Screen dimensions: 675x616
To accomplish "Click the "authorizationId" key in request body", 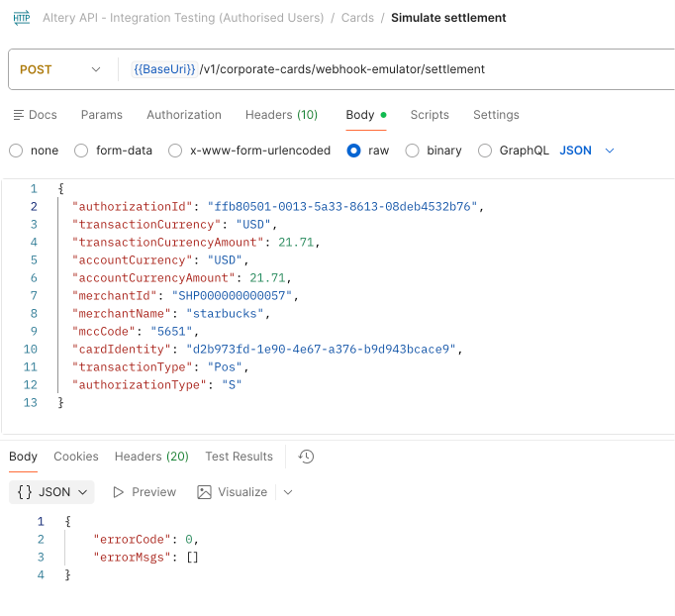I will click(x=133, y=207).
